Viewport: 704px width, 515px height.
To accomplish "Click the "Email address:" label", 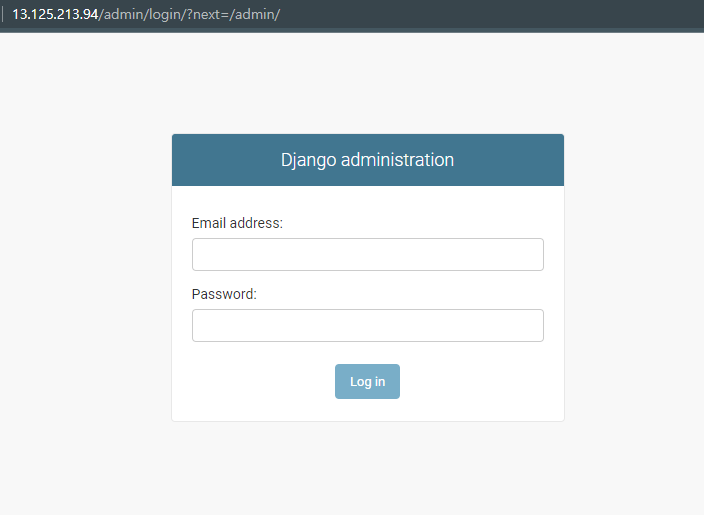I will pyautogui.click(x=237, y=223).
